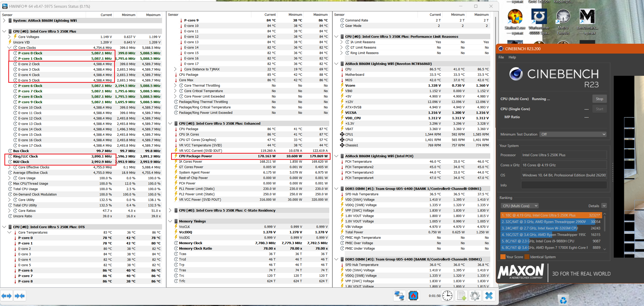
Task: Select ranking entry Intel Xeon W-3265M CPU
Action: point(551,228)
